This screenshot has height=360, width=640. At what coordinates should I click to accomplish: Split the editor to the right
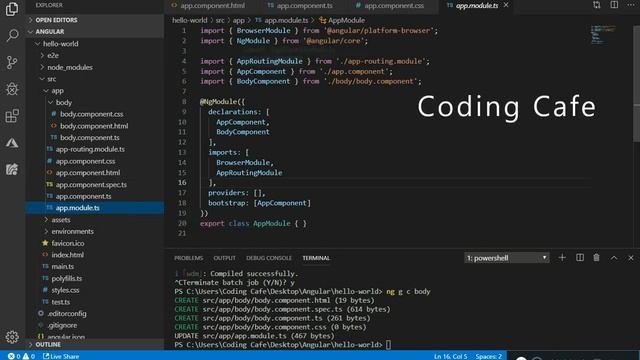[614, 5]
